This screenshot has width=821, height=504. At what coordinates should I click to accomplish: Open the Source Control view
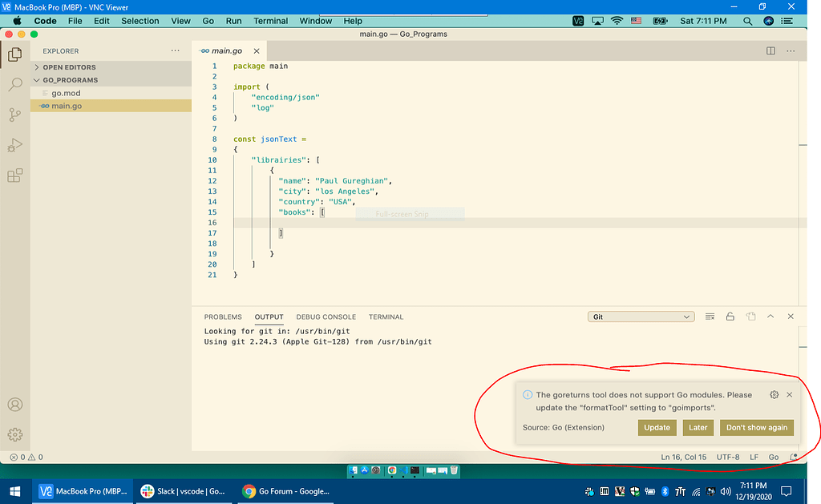click(x=14, y=115)
